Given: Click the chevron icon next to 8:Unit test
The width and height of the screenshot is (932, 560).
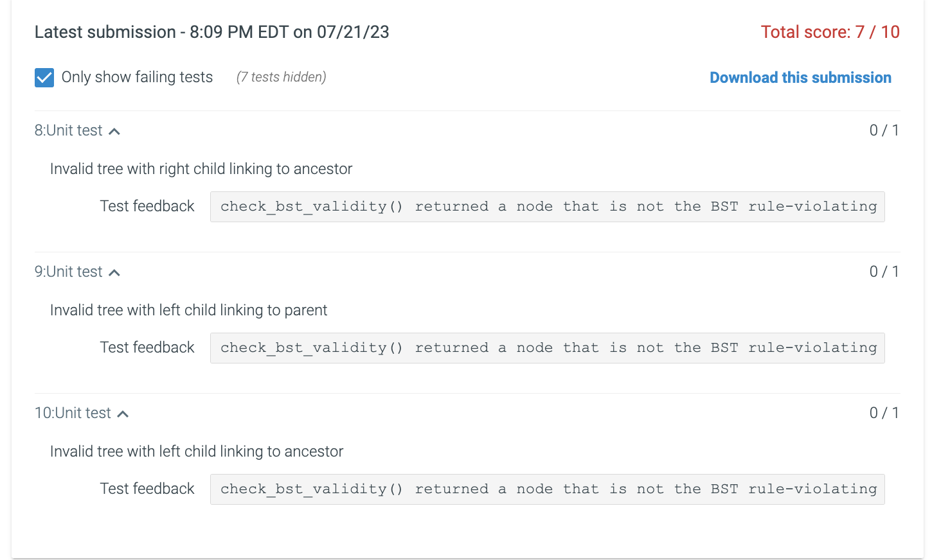Looking at the screenshot, I should pos(114,130).
